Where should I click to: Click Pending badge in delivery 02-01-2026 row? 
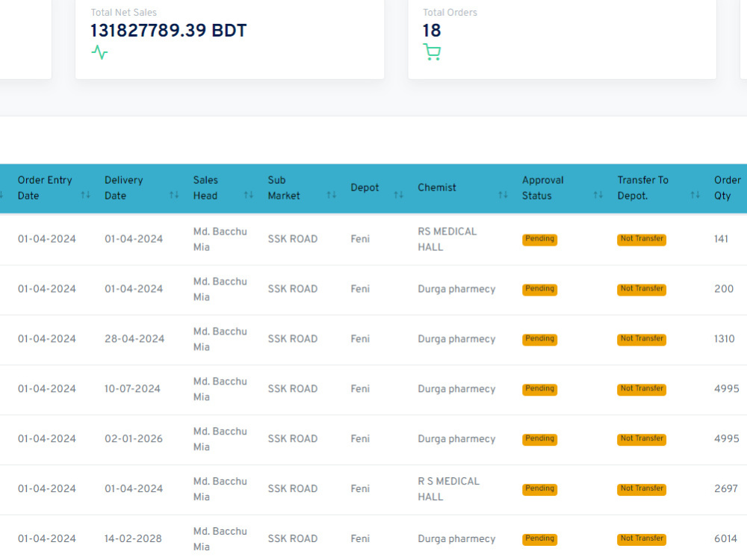pyautogui.click(x=540, y=439)
